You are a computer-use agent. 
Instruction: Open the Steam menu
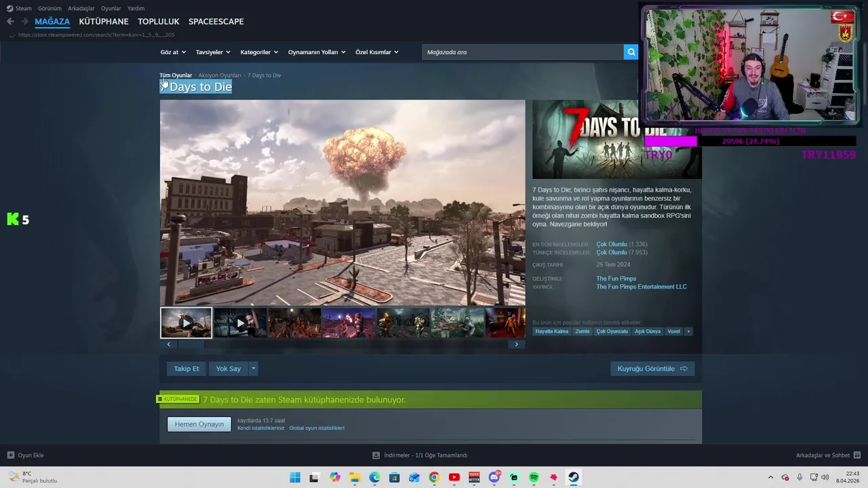[x=19, y=8]
